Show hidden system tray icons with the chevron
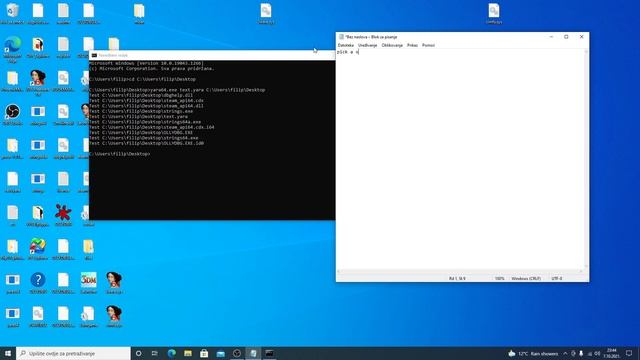The height and width of the screenshot is (360, 640). [565, 353]
